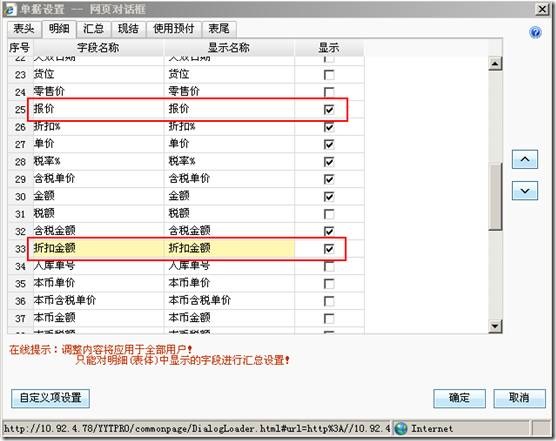
Task: Close the 单据设置 dialog window
Action: click(x=543, y=9)
